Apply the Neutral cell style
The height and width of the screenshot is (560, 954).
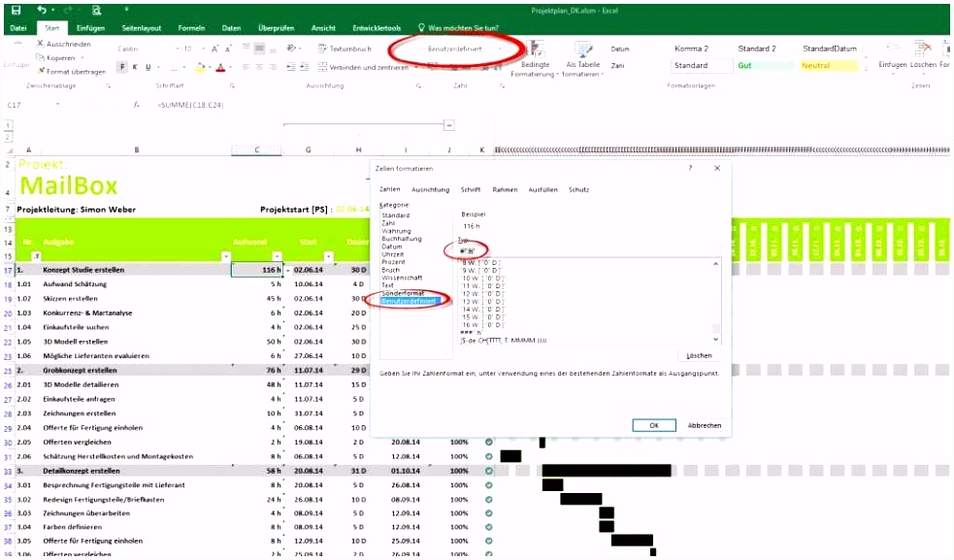click(830, 66)
